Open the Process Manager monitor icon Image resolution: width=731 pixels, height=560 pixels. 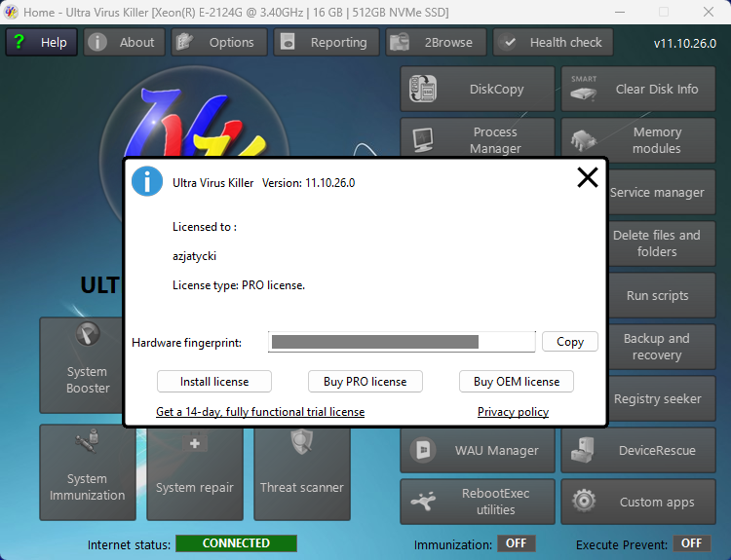[x=423, y=140]
